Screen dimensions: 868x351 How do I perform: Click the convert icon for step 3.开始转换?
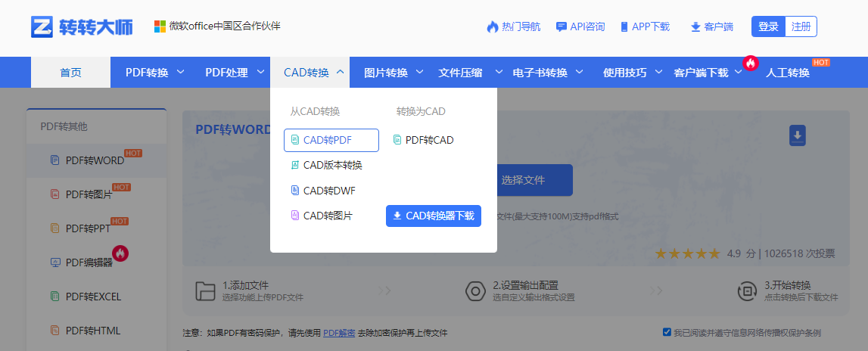tap(748, 290)
